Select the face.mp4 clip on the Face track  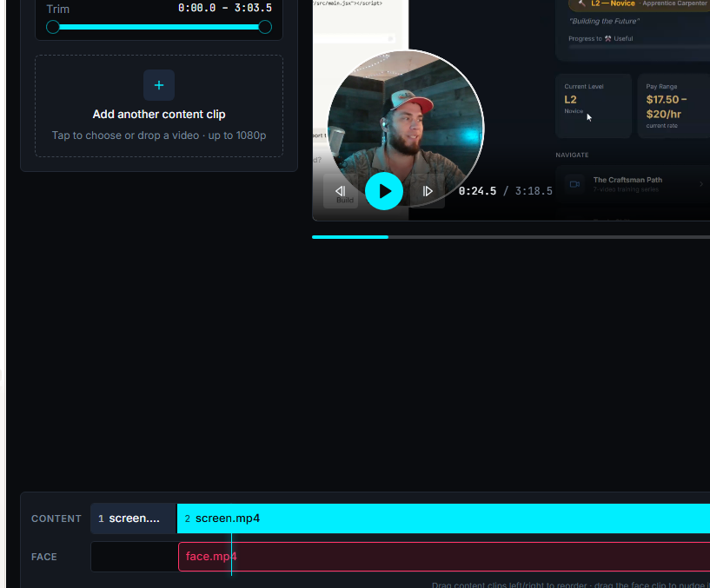coord(444,557)
